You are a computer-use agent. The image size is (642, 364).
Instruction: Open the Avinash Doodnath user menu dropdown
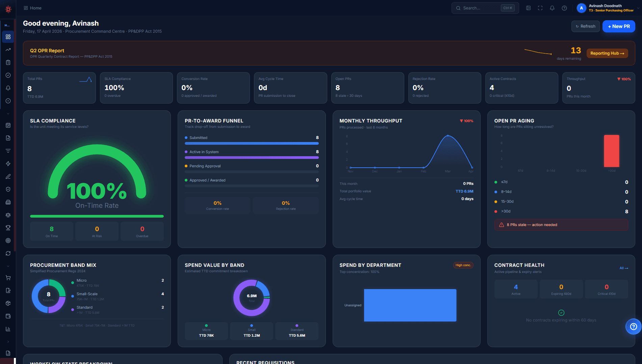click(x=608, y=8)
